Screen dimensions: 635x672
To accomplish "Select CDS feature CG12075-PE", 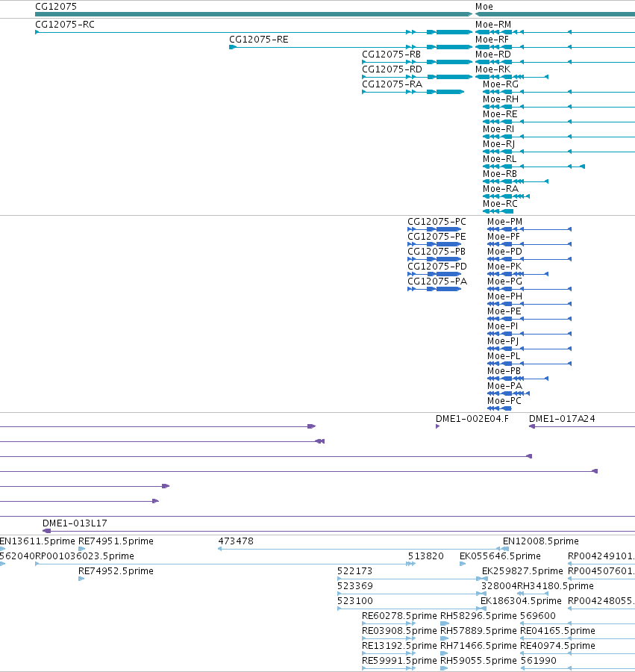I will pyautogui.click(x=437, y=237).
